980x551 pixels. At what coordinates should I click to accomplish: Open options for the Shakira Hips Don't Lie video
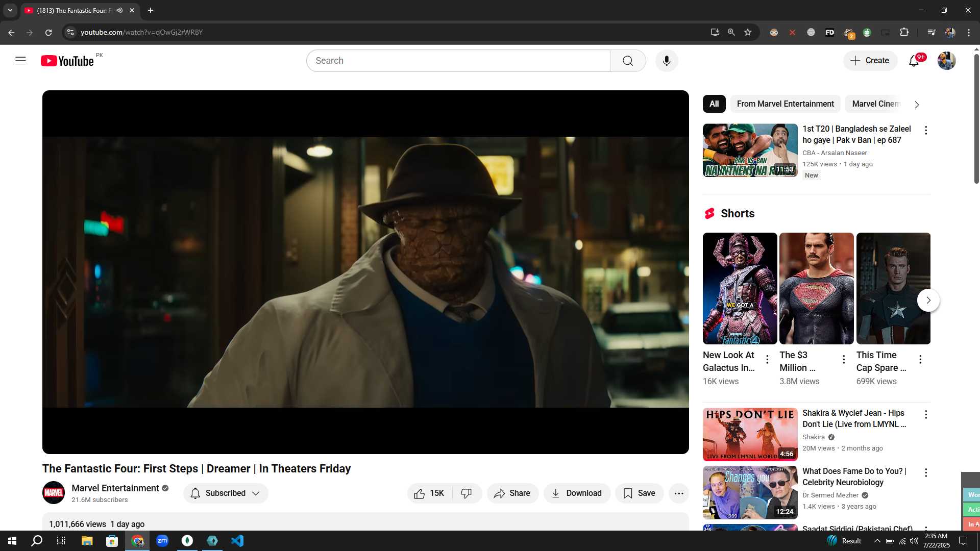926,414
